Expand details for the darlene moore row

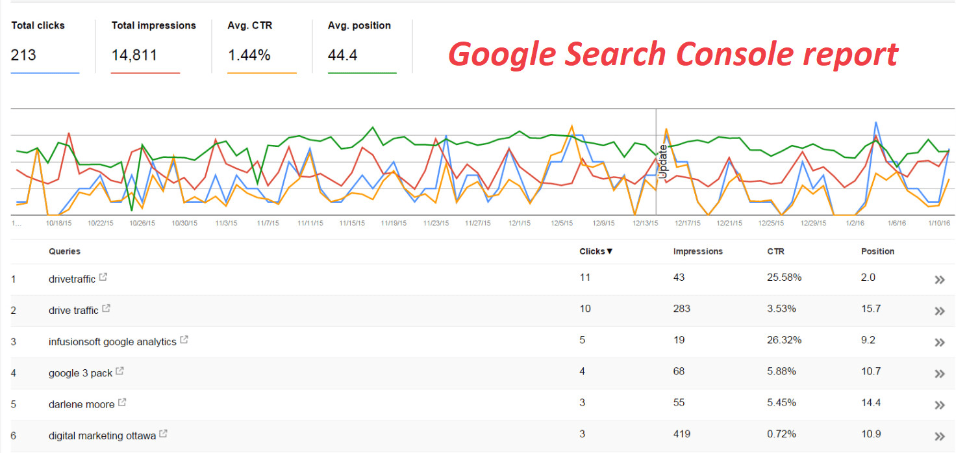(x=940, y=405)
